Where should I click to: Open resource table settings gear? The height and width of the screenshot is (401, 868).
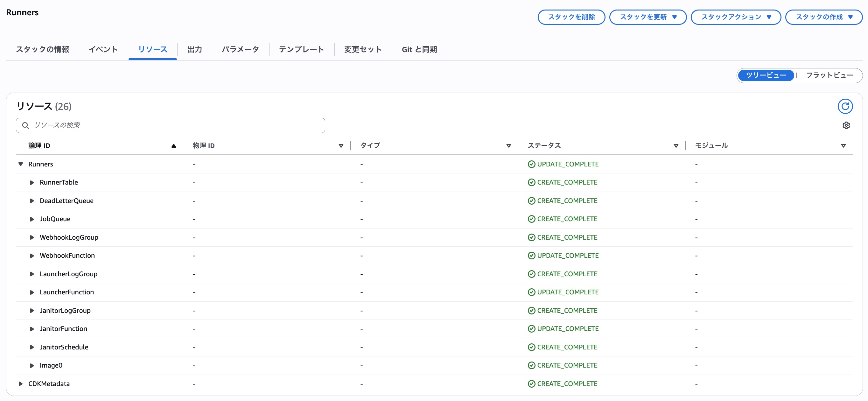[x=846, y=125]
